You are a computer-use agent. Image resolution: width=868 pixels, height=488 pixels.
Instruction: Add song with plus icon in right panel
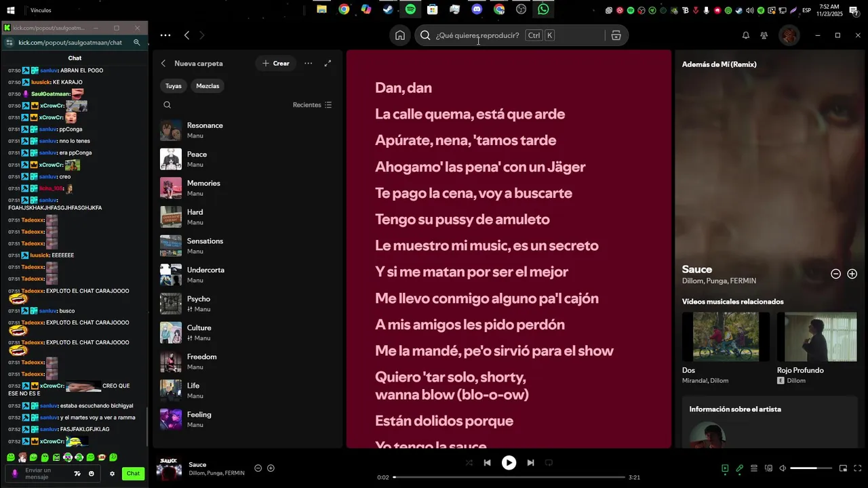[852, 274]
